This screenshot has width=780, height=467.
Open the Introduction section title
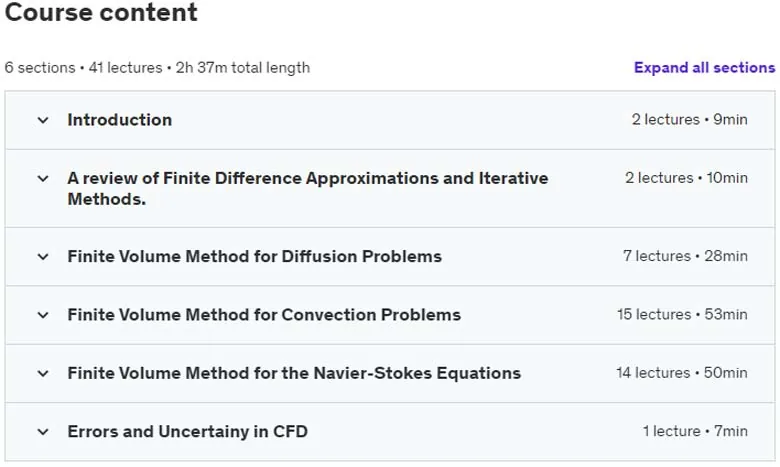point(120,120)
